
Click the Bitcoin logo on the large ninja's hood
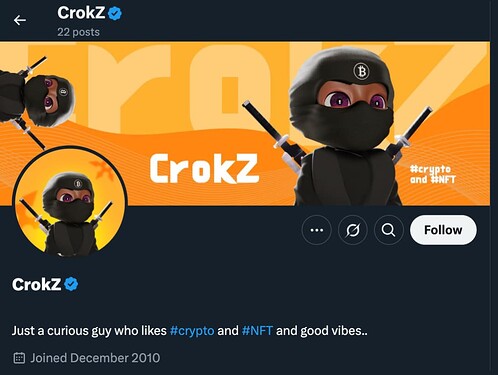(x=361, y=71)
